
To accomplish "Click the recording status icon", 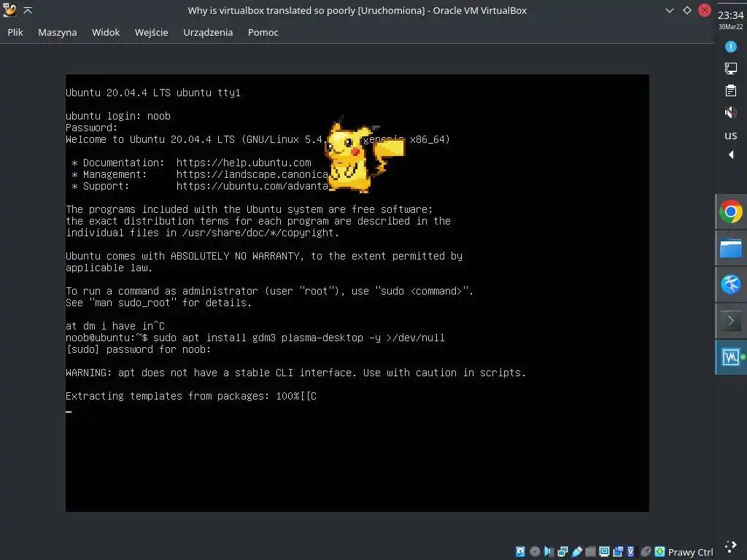I will click(x=618, y=551).
